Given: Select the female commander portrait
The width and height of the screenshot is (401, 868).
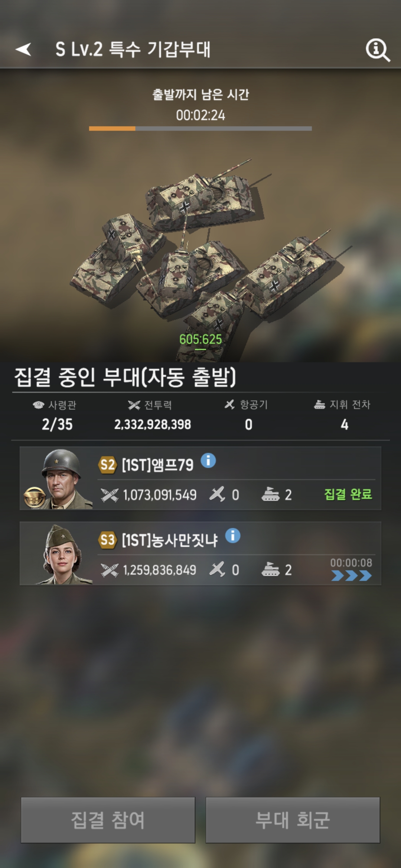Looking at the screenshot, I should 61,554.
